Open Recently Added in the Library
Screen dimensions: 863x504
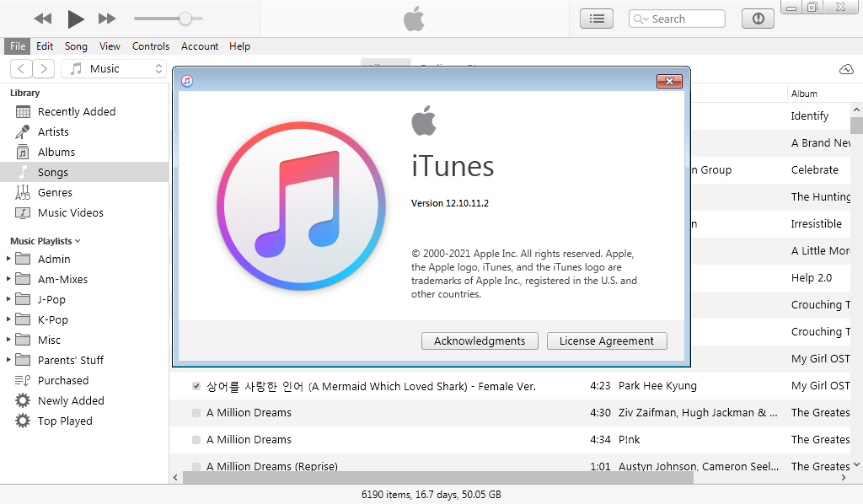point(76,111)
